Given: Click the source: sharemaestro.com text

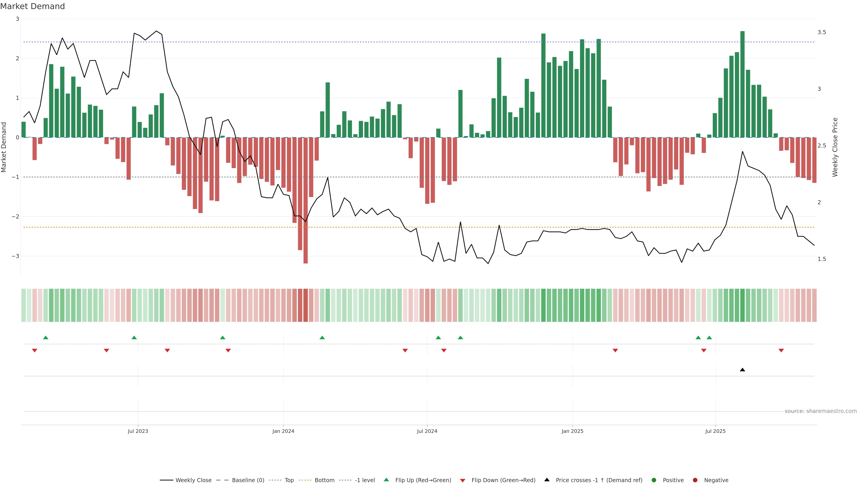Looking at the screenshot, I should pyautogui.click(x=821, y=411).
